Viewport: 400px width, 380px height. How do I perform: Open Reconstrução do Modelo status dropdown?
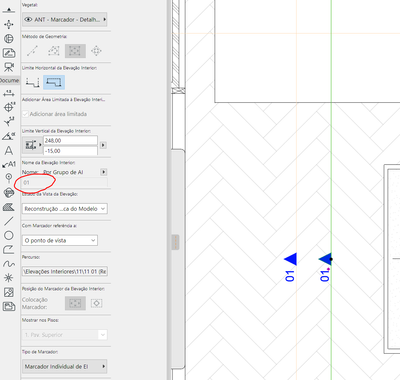pyautogui.click(x=65, y=209)
